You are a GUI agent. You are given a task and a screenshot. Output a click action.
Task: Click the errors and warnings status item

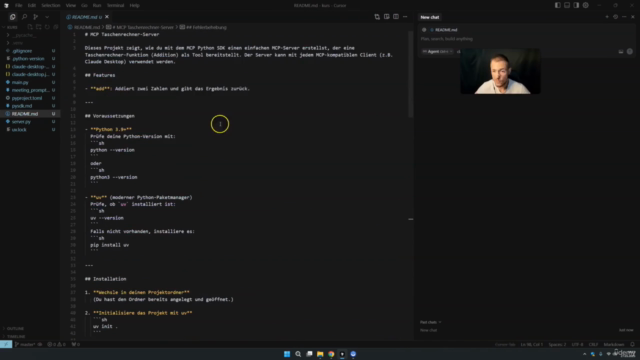pos(56,344)
